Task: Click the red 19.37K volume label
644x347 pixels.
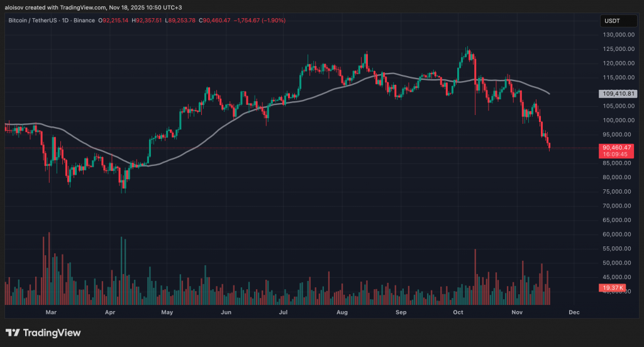Action: (613, 287)
